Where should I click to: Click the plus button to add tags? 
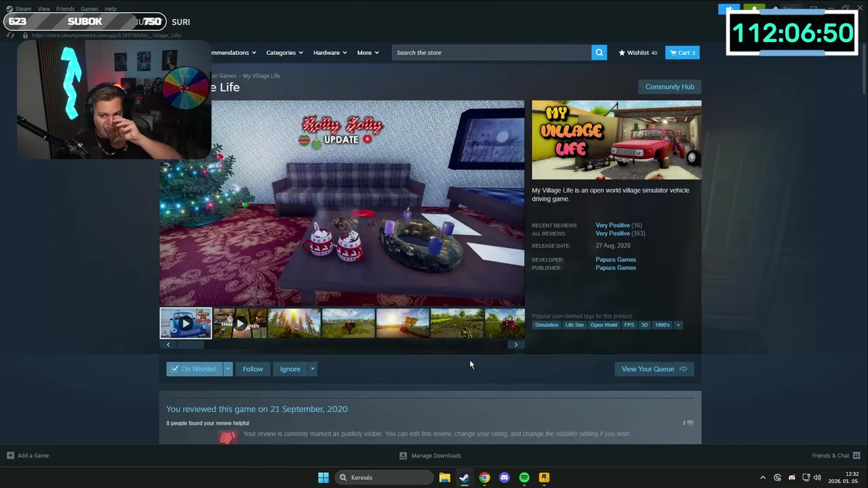(x=677, y=325)
